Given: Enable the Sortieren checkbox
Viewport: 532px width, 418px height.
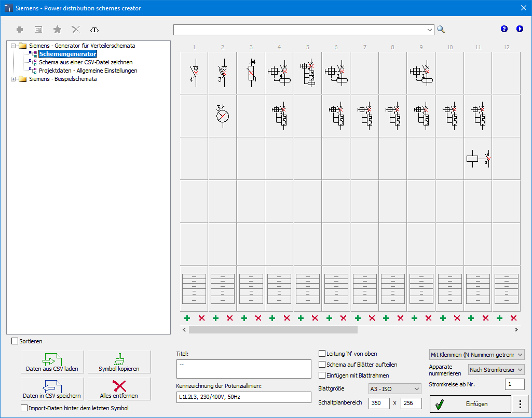Looking at the screenshot, I should [15, 341].
